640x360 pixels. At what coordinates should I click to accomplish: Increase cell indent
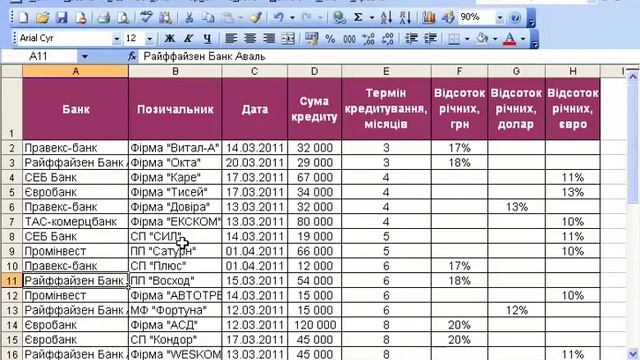430,39
